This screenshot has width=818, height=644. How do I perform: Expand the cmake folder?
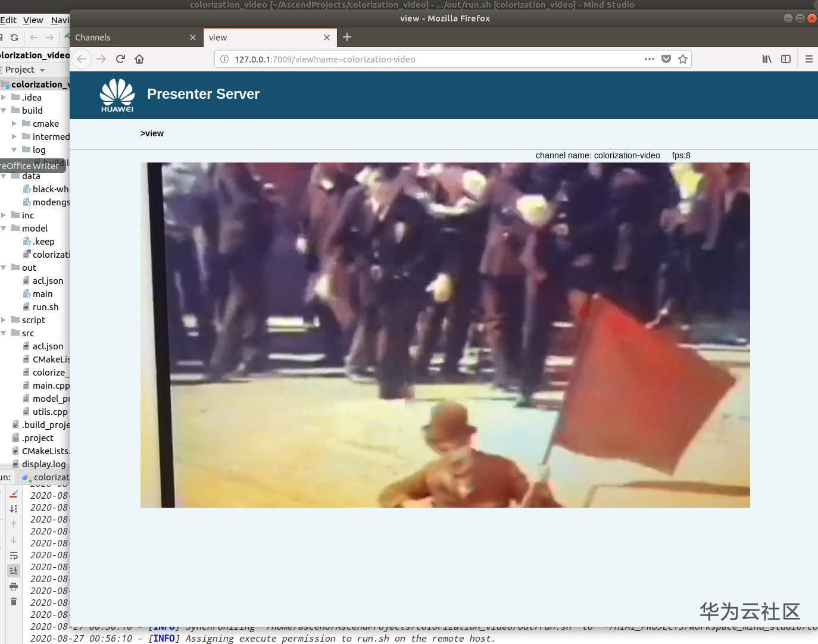(x=14, y=123)
